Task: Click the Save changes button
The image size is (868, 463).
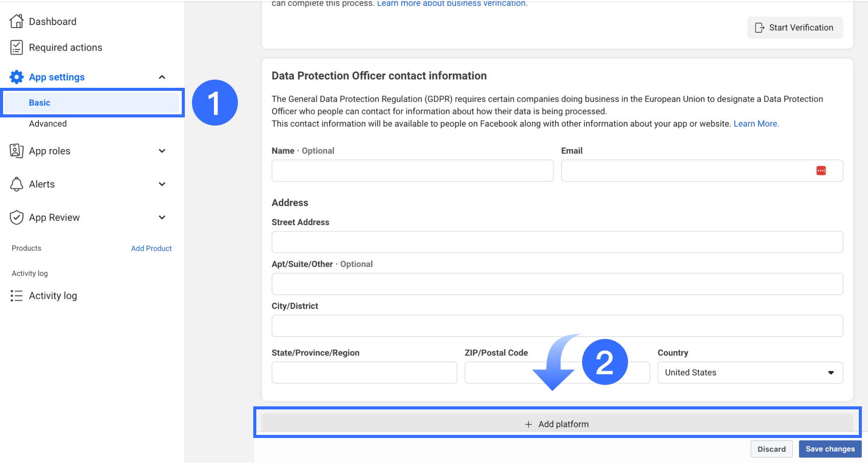Action: click(x=830, y=449)
